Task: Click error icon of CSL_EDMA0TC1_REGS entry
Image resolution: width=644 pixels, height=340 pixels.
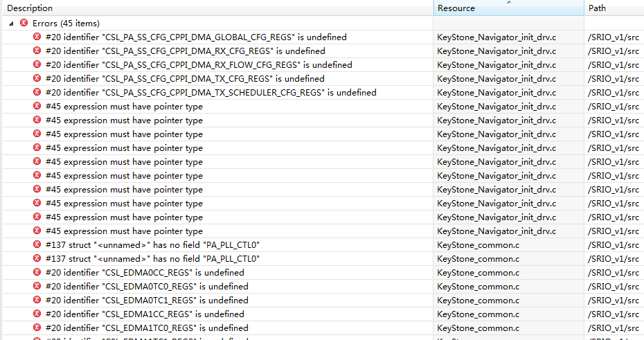Action: [x=37, y=301]
